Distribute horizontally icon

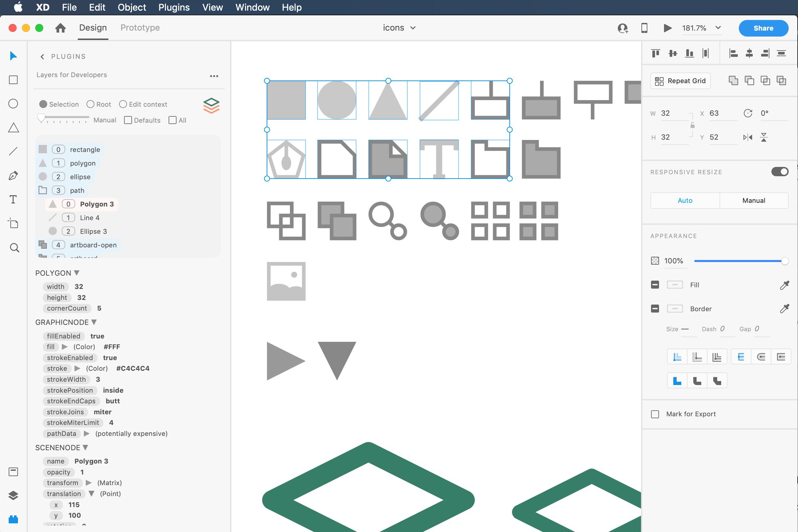click(706, 53)
